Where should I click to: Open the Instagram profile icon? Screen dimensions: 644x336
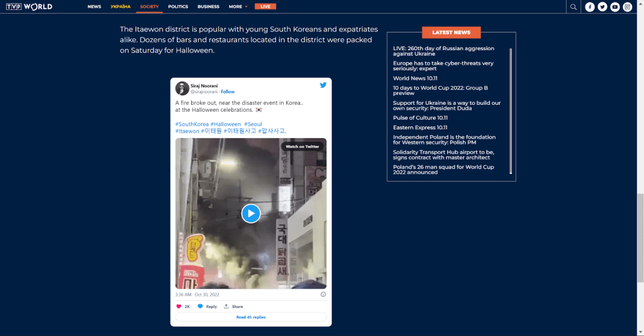point(627,7)
